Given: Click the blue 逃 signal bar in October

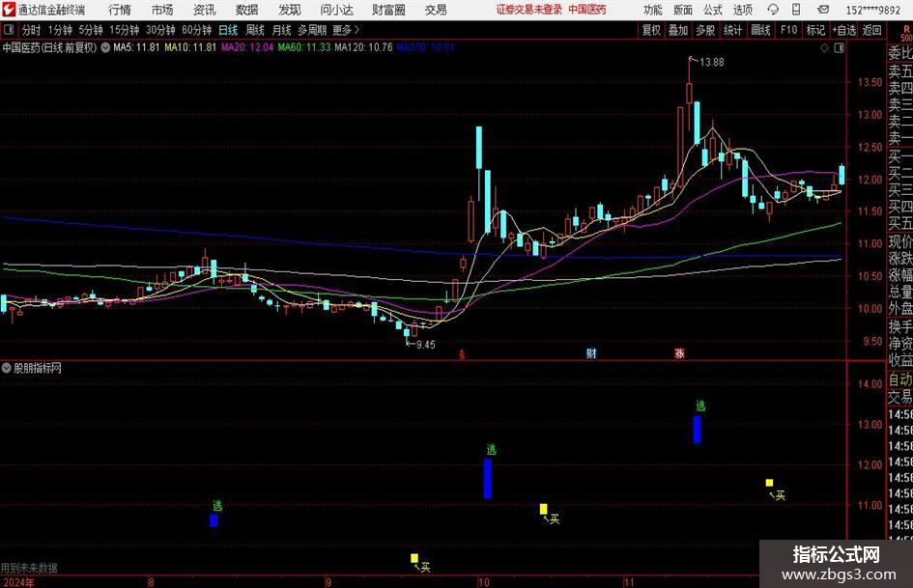Looking at the screenshot, I should click(x=487, y=479).
